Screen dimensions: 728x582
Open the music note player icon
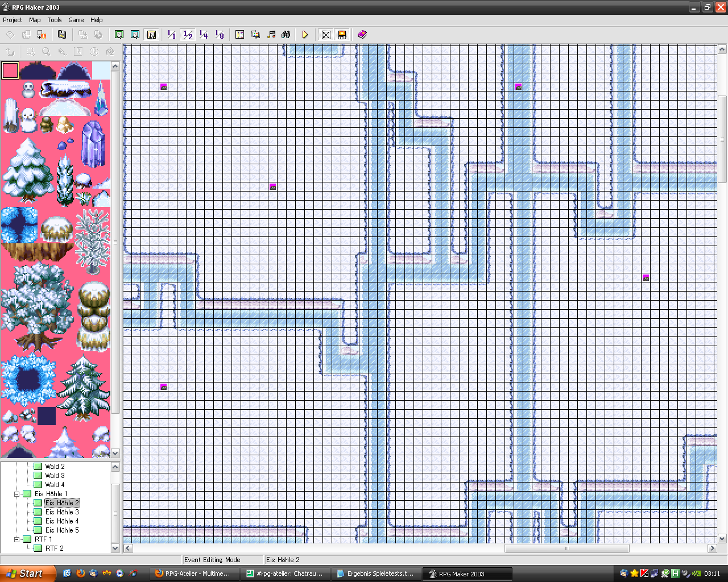tap(271, 35)
